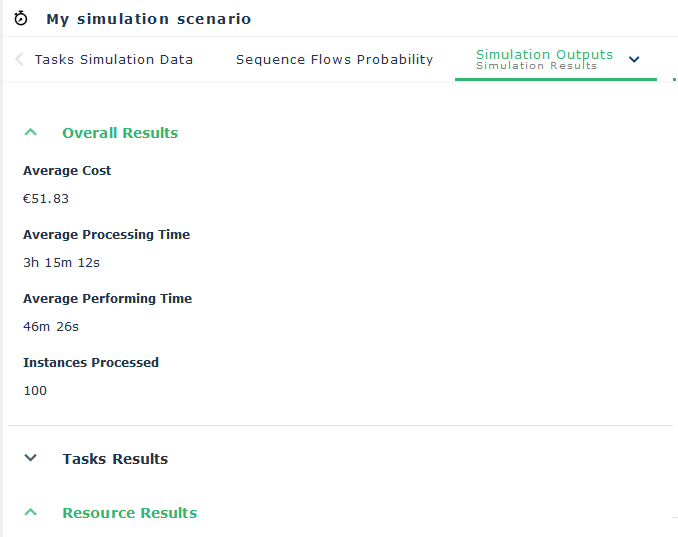Click the instances processed value 100
The height and width of the screenshot is (537, 678).
coord(35,391)
